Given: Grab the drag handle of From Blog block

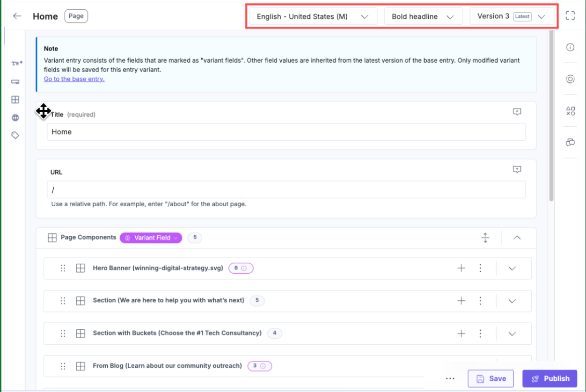Looking at the screenshot, I should [x=63, y=366].
